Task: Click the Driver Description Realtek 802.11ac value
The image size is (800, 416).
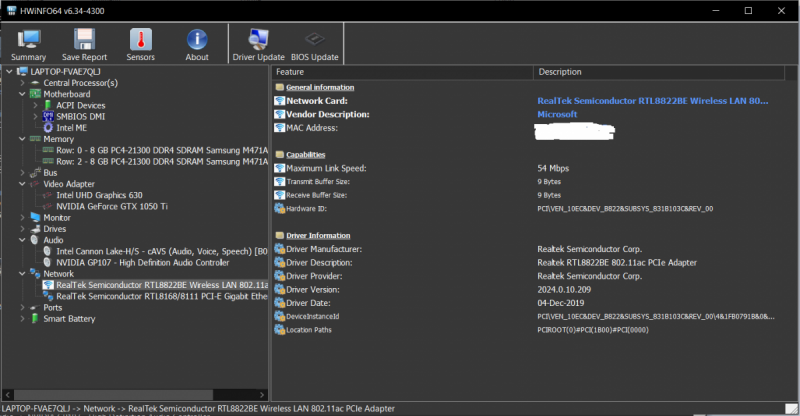Action: point(617,262)
